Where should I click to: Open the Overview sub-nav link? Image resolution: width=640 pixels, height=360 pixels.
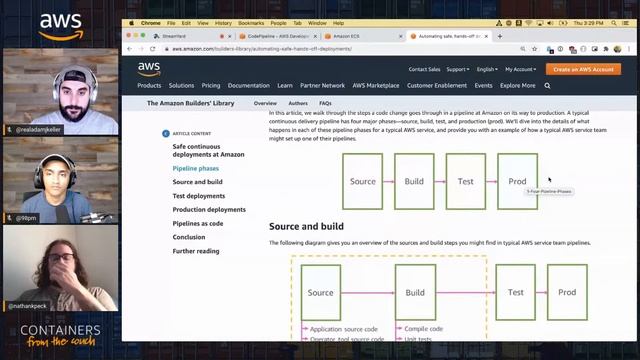265,103
